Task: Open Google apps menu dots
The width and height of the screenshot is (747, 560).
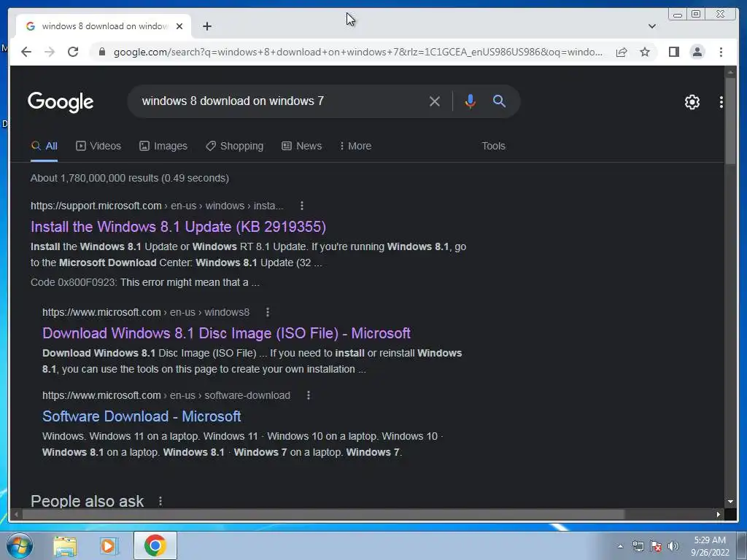Action: (721, 101)
